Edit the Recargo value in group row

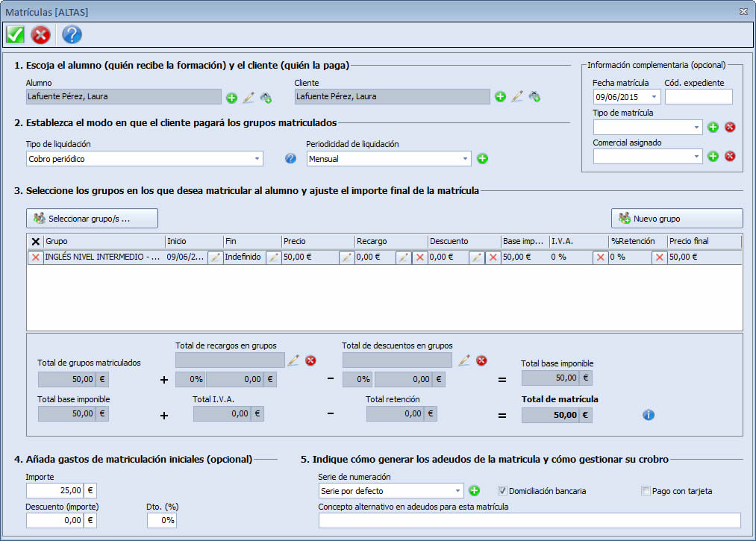(403, 257)
